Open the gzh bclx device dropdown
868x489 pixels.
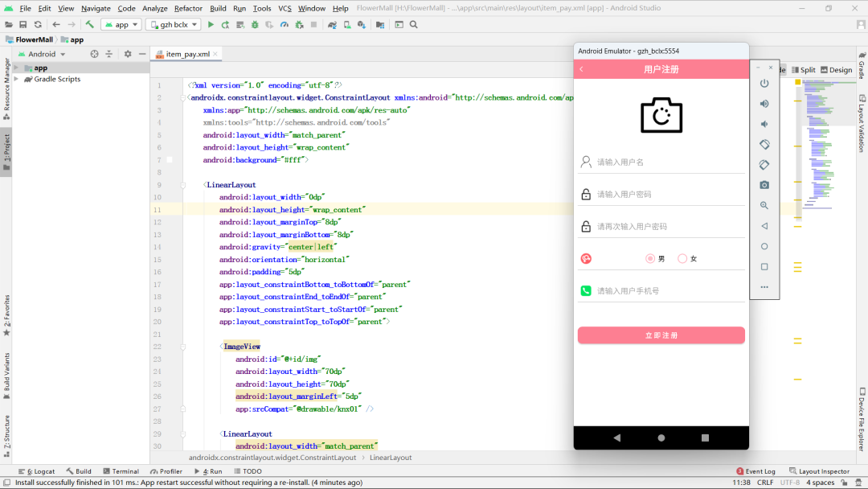(x=174, y=25)
